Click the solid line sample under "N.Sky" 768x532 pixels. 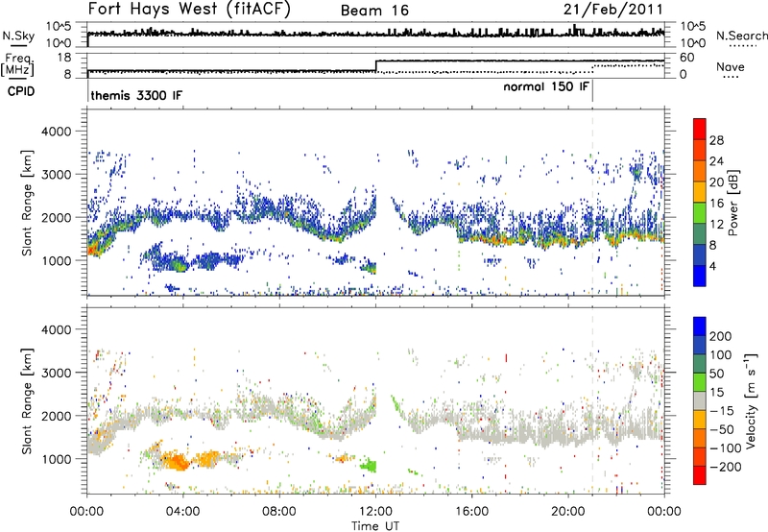[18, 46]
